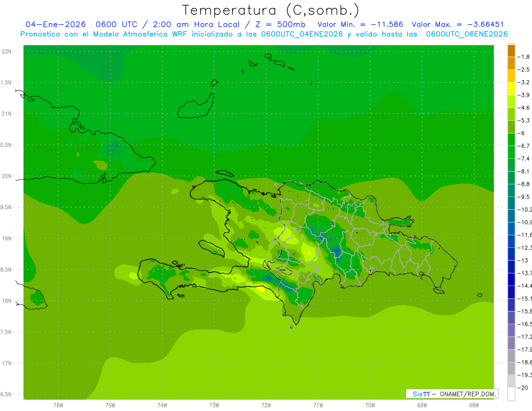Click the "-9.5" colorbar label
This screenshot has height=411, width=532.
click(x=524, y=197)
